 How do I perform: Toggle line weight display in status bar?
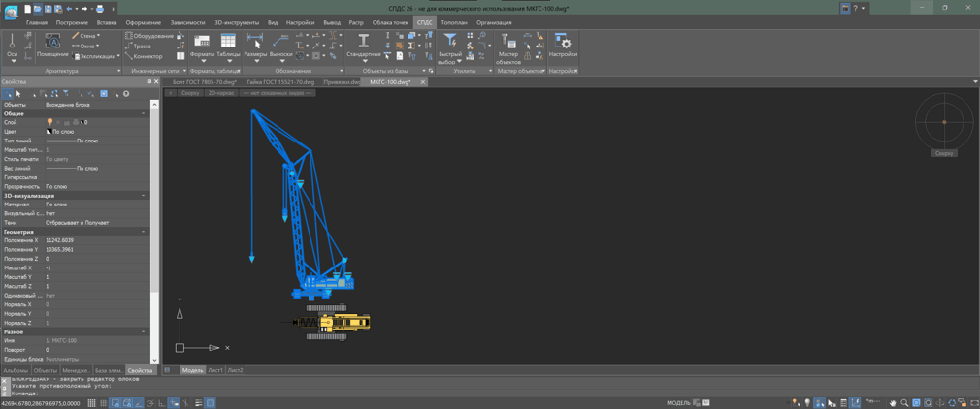click(x=198, y=403)
